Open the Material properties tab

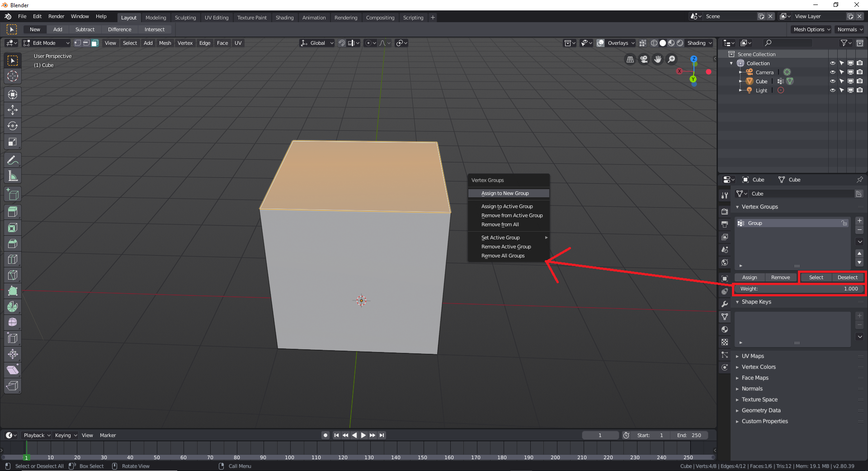[x=725, y=329]
